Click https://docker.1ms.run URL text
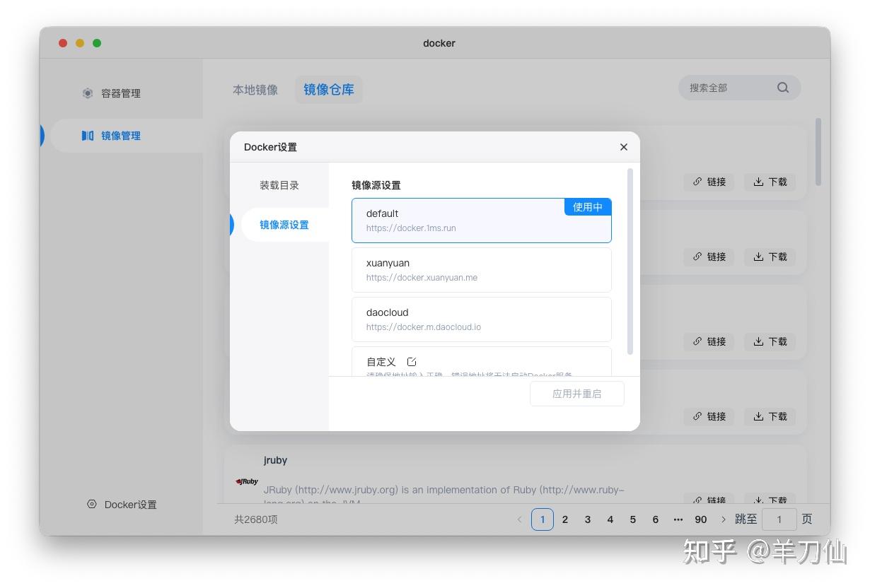This screenshot has width=870, height=588. [411, 228]
